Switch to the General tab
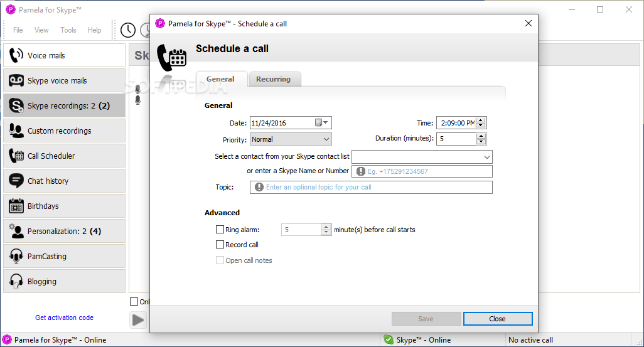Screen dimensions: 644x347 pos(220,79)
